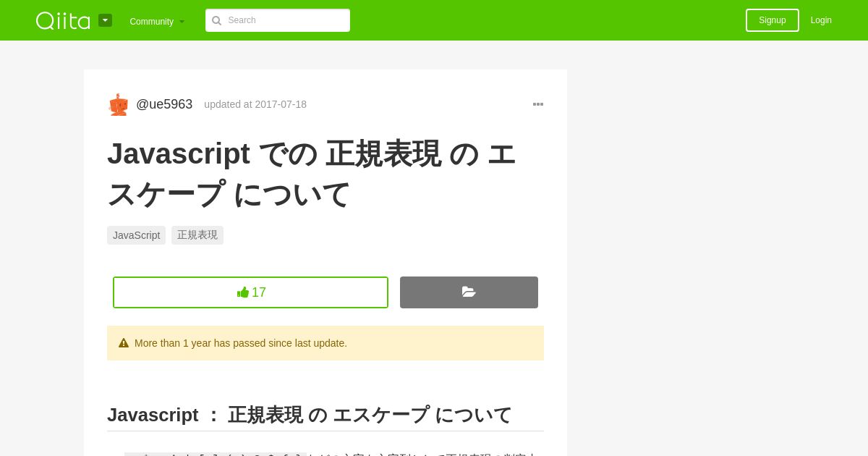Click the More than 1 year notice text
868x456 pixels.
pyautogui.click(x=241, y=343)
